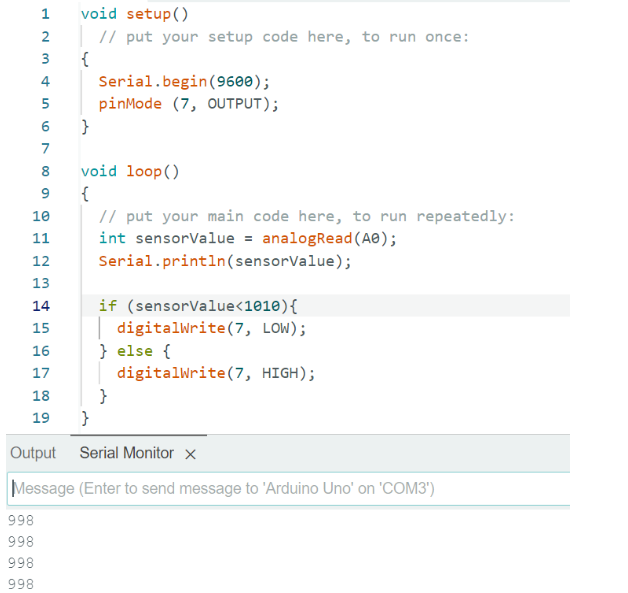Click the word loop in line 8
The height and width of the screenshot is (593, 628).
click(x=144, y=172)
